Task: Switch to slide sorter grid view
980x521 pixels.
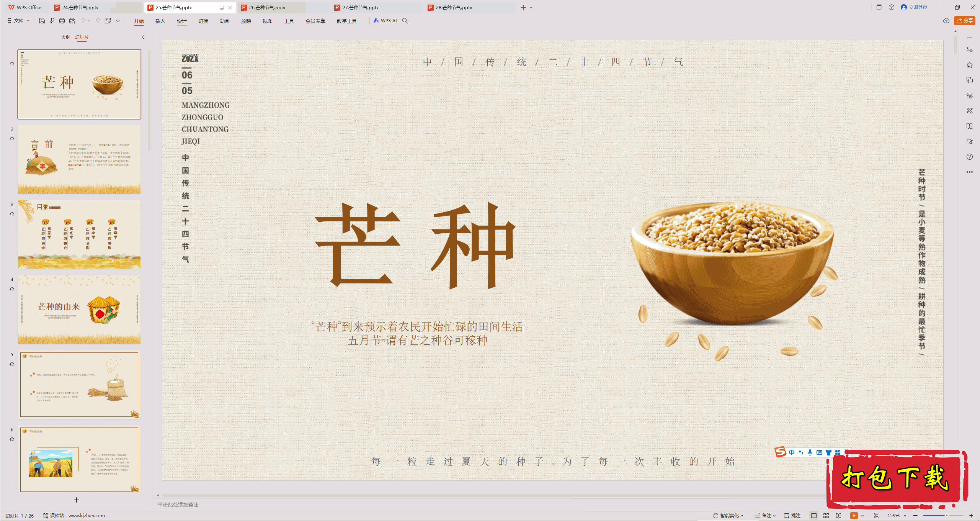Action: (826, 516)
